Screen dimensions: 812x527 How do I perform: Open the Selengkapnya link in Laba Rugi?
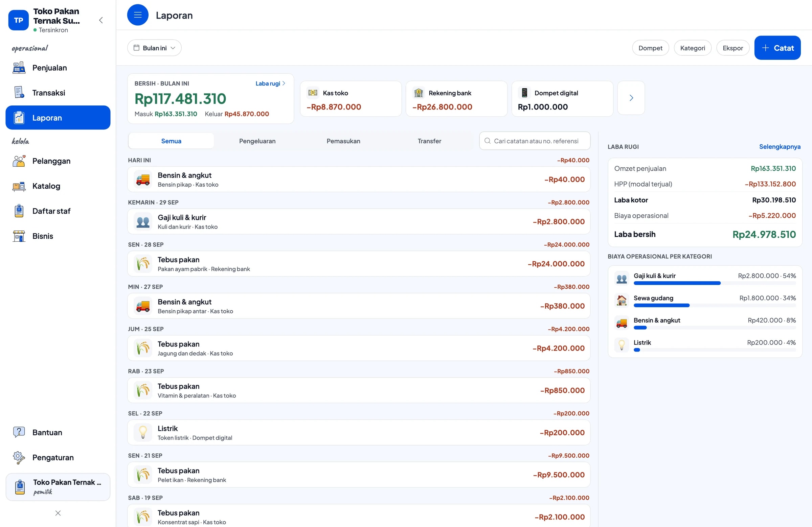(x=780, y=147)
